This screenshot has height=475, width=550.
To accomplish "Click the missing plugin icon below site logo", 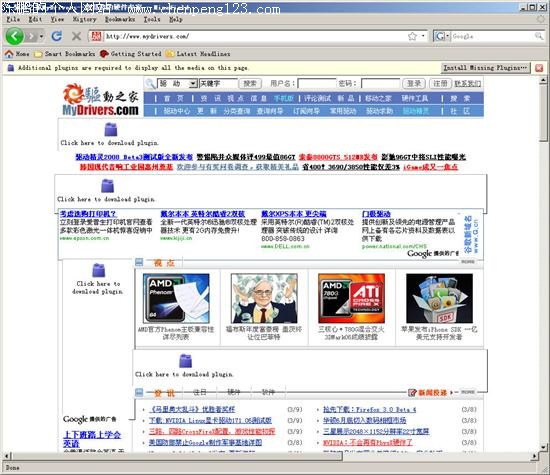I will (111, 129).
